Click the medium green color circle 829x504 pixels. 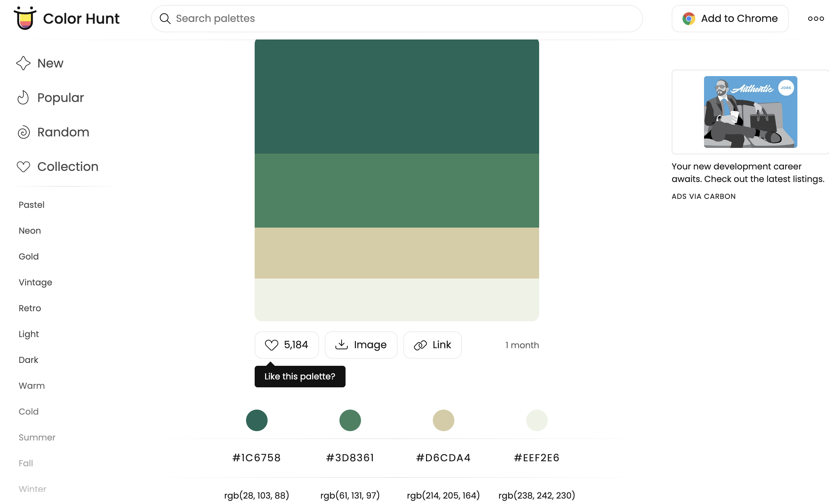click(350, 420)
